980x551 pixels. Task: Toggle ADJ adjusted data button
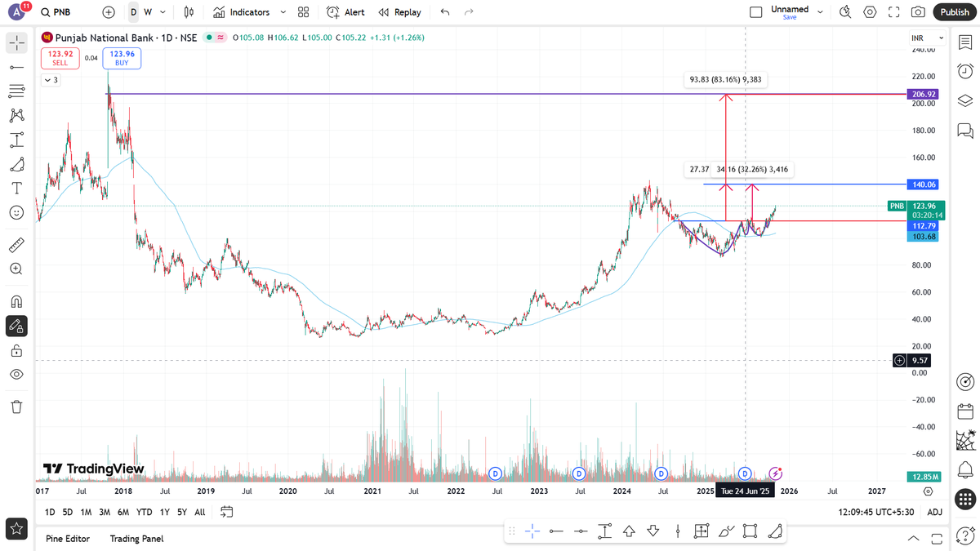[x=935, y=513]
